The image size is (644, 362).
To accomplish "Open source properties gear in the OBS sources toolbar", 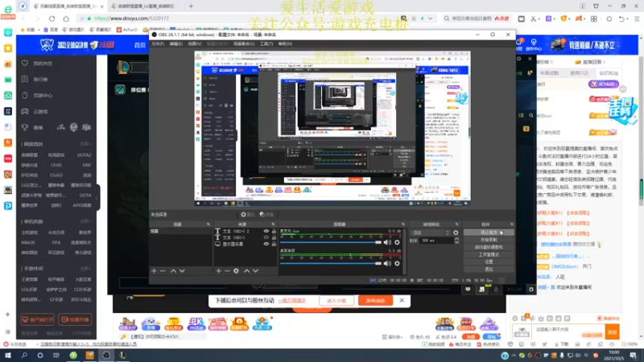I will (x=236, y=271).
